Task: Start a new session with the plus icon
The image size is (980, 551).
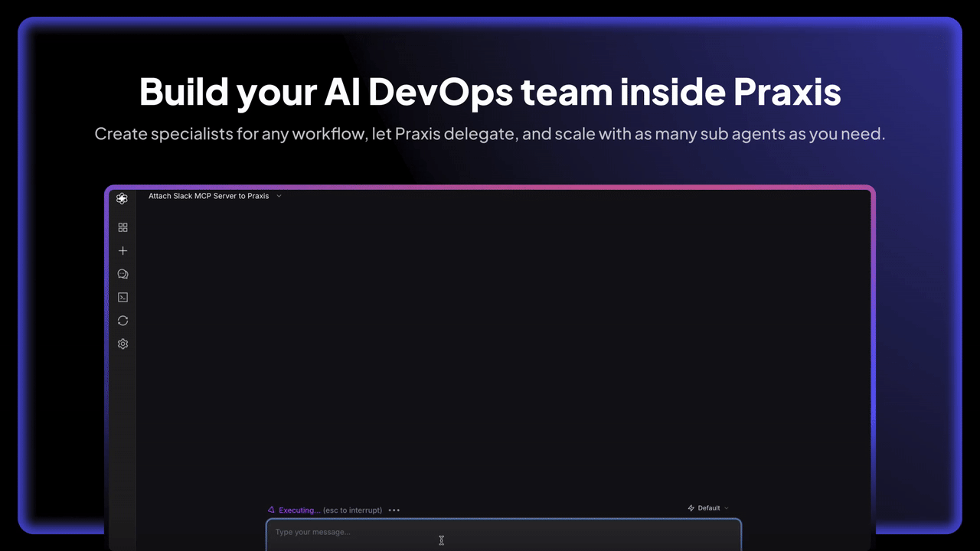Action: [122, 251]
